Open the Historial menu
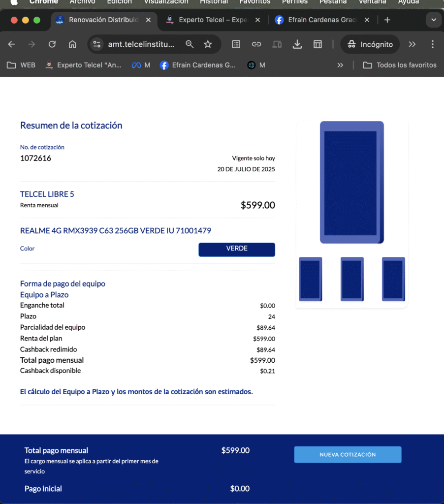This screenshot has height=504, width=444. click(x=214, y=2)
